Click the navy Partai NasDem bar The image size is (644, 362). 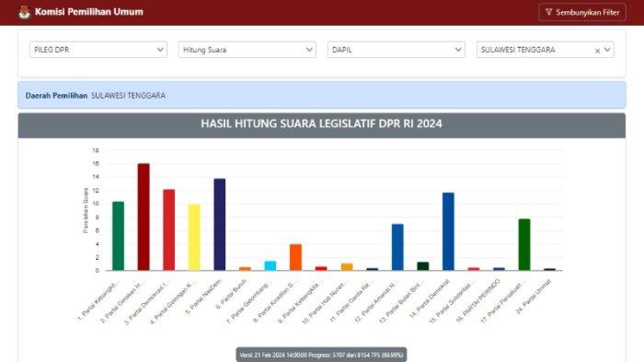click(x=220, y=225)
